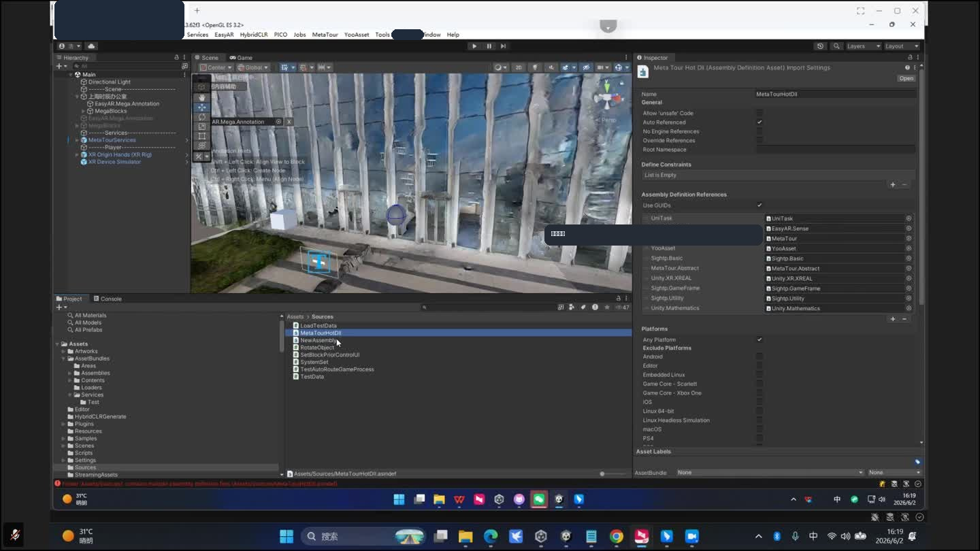Select the Rect tool in Scene view

click(202, 136)
